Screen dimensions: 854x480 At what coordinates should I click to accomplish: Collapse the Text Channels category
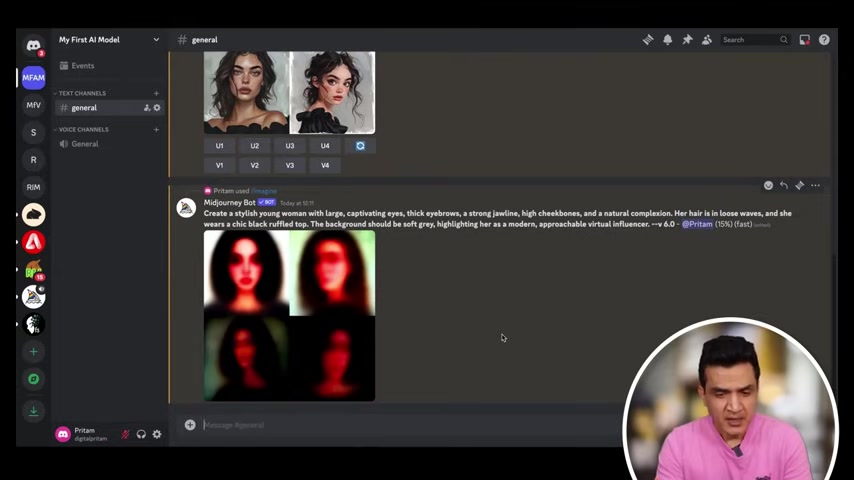point(82,93)
